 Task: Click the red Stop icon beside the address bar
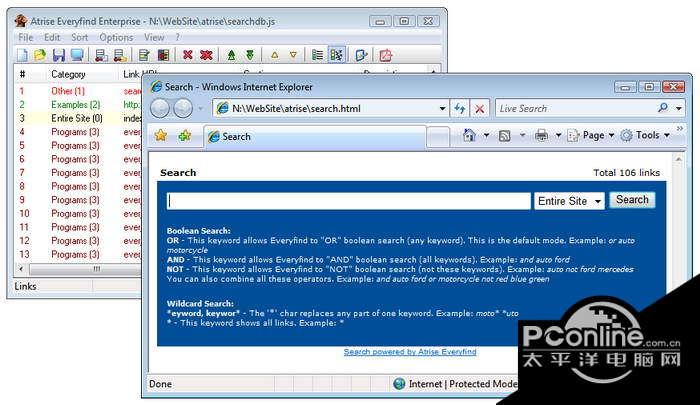click(479, 109)
